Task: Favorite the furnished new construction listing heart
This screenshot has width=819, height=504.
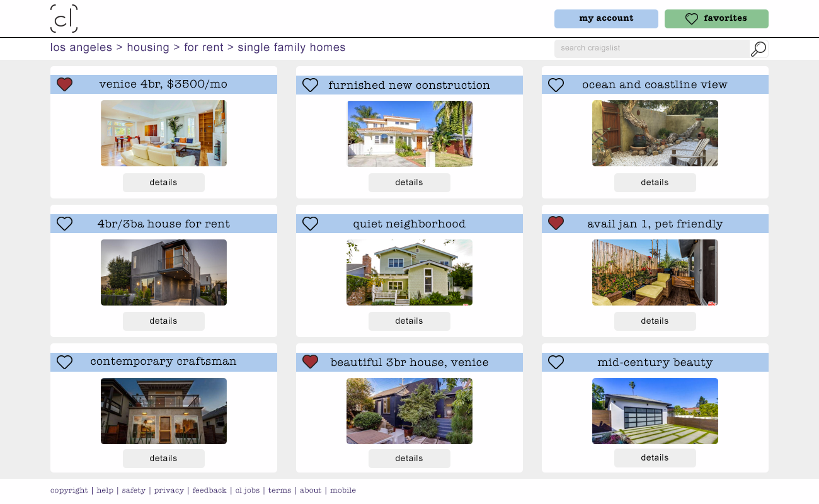Action: coord(310,85)
